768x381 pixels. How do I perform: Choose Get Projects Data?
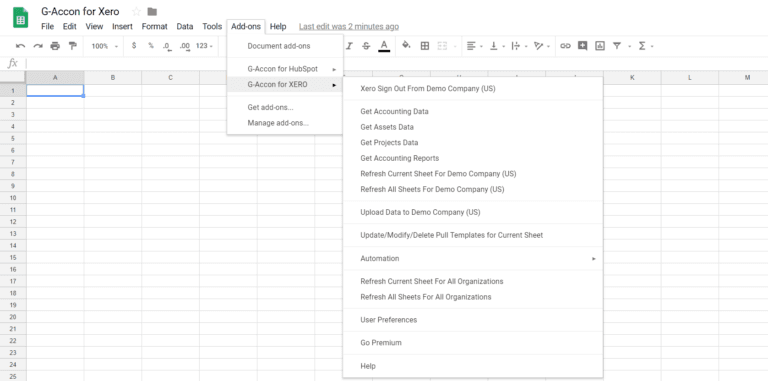click(473, 143)
